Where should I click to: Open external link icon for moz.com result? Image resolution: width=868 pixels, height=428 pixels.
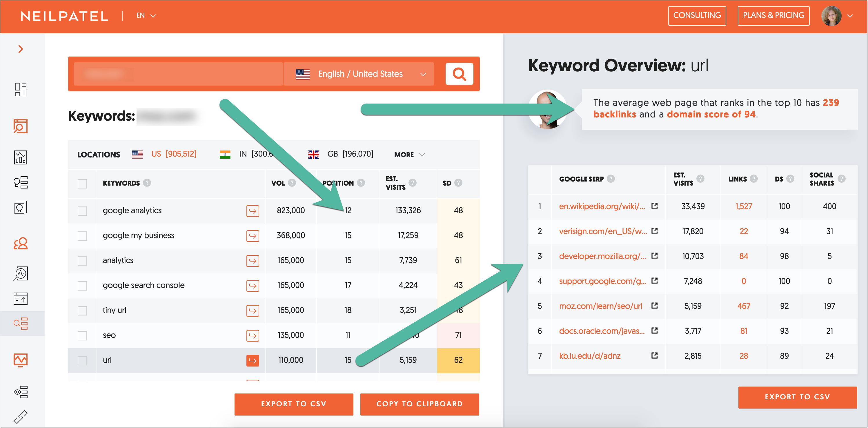pos(655,306)
